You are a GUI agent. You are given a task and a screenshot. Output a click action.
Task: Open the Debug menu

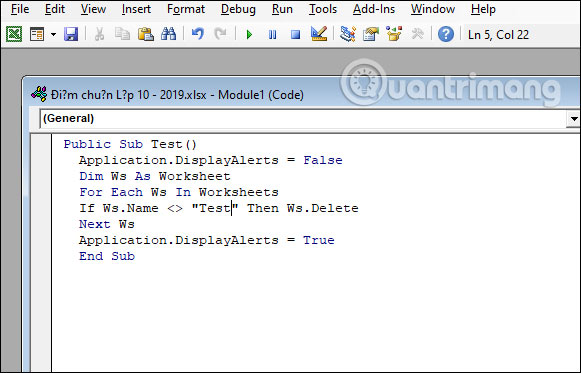238,9
